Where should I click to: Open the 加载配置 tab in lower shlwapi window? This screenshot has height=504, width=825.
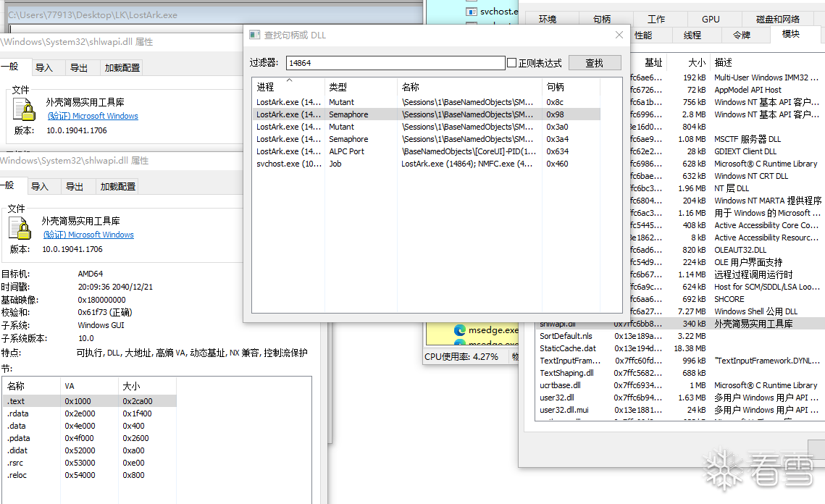[x=118, y=187]
